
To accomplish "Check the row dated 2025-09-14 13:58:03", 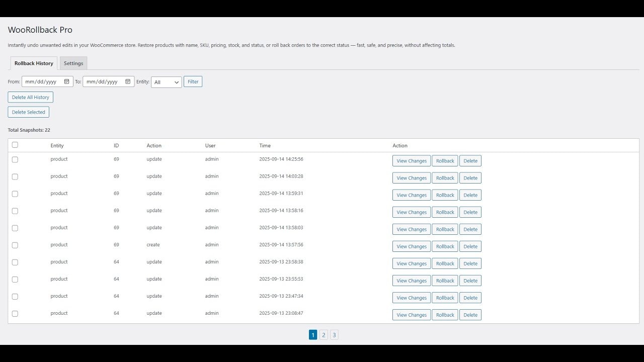I will 15,228.
